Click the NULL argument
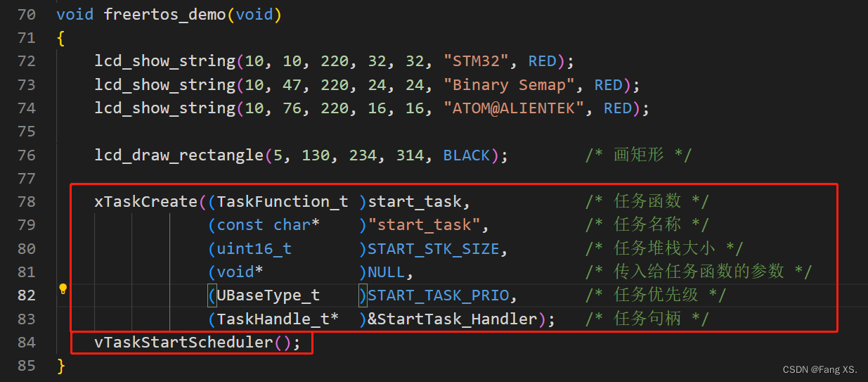868x382 pixels. click(x=386, y=272)
